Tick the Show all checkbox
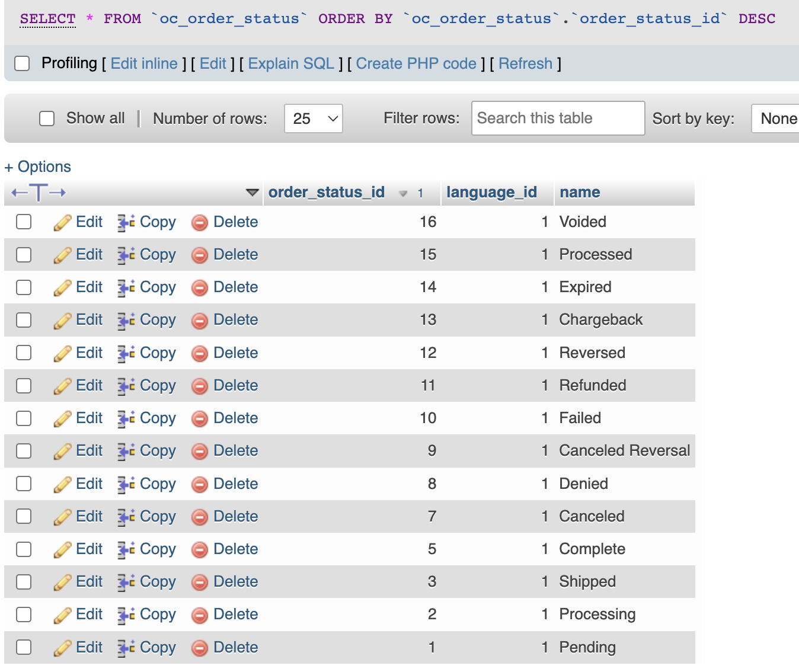Image resolution: width=799 pixels, height=672 pixels. tap(47, 119)
